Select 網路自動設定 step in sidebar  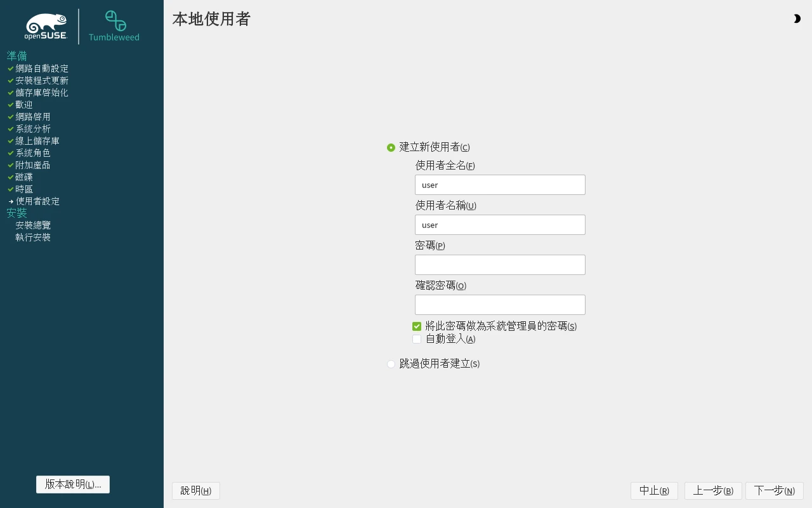coord(42,69)
